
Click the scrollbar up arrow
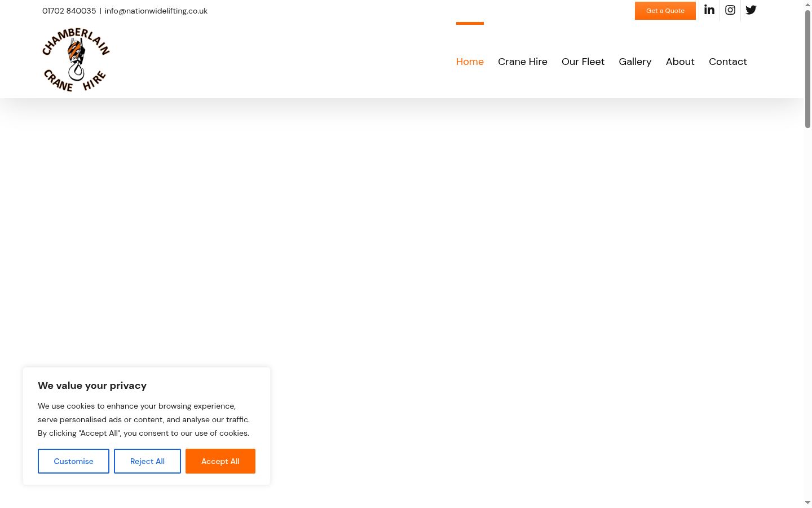807,5
